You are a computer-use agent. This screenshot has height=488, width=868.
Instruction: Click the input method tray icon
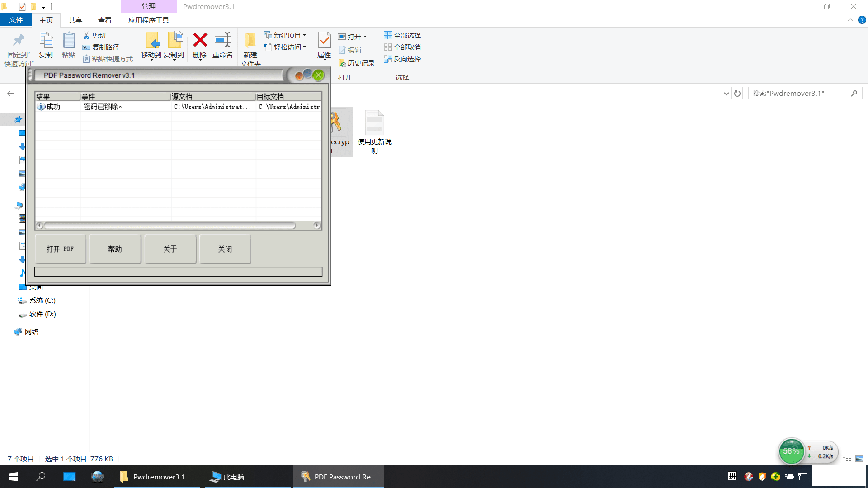(732, 476)
